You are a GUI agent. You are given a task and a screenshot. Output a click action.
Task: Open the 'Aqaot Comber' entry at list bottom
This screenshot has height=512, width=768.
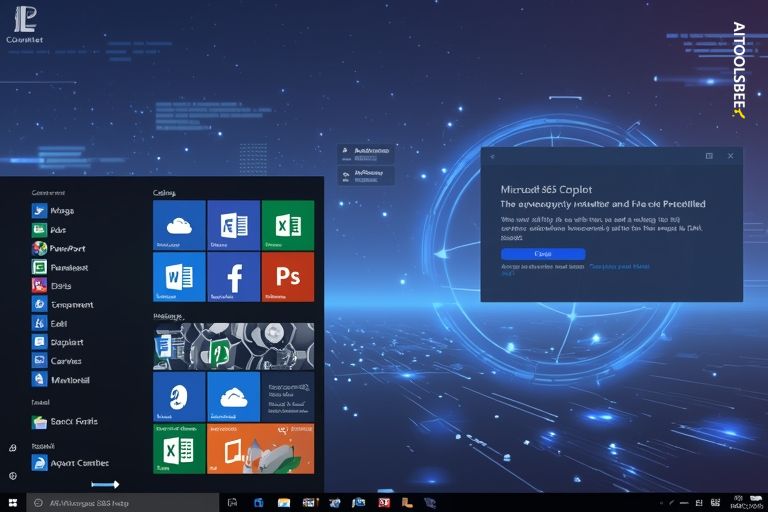pos(70,463)
